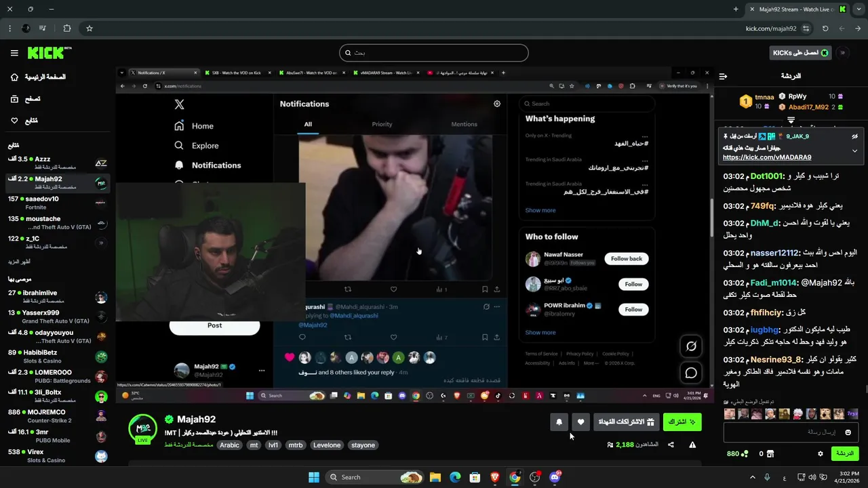Click username nasser12112 in chat

[x=775, y=253]
